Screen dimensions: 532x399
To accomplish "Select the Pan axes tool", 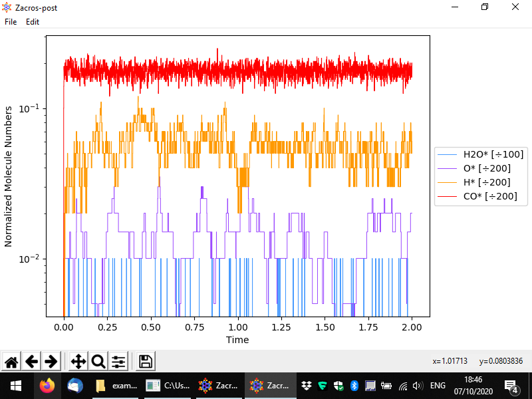I will [x=78, y=362].
